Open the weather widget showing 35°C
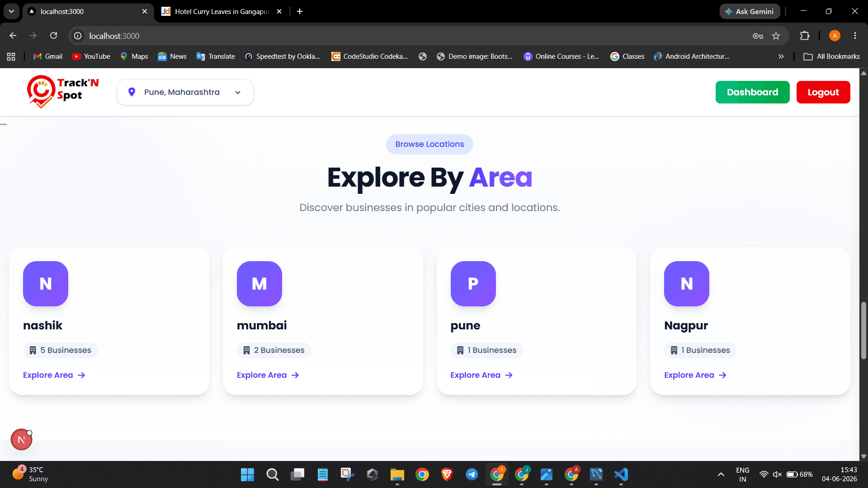 tap(30, 474)
